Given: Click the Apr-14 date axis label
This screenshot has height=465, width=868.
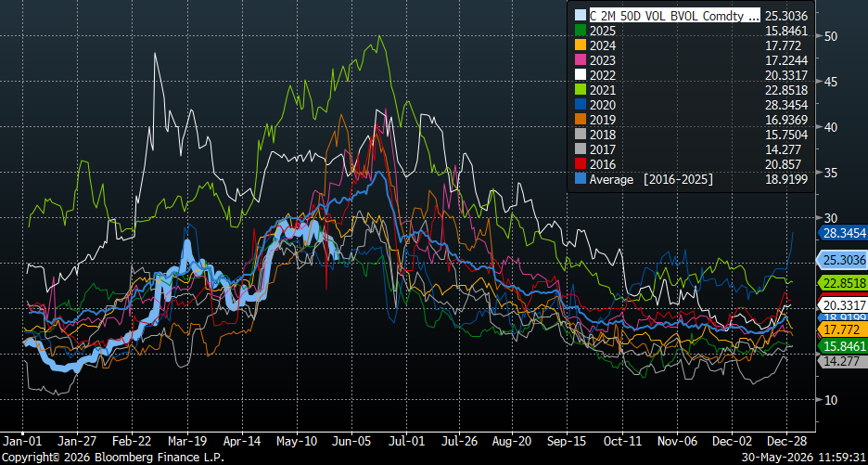Looking at the screenshot, I should pos(242,441).
